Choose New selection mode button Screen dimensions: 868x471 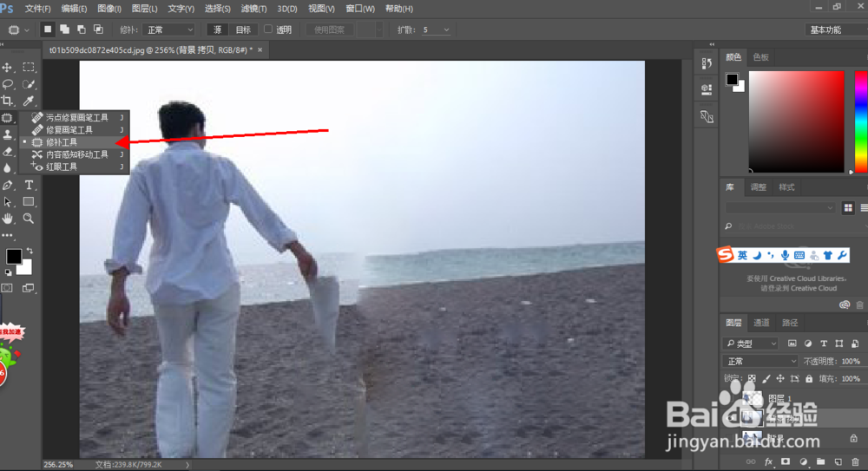(x=48, y=29)
